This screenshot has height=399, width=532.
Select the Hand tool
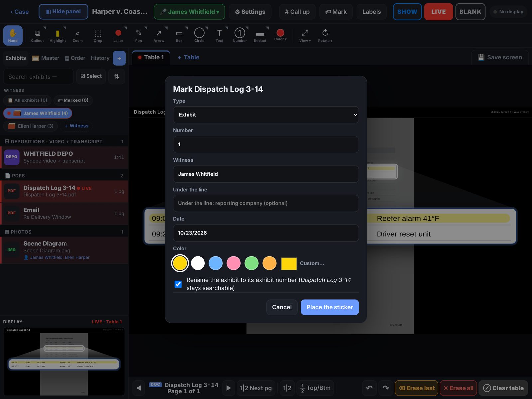13,35
